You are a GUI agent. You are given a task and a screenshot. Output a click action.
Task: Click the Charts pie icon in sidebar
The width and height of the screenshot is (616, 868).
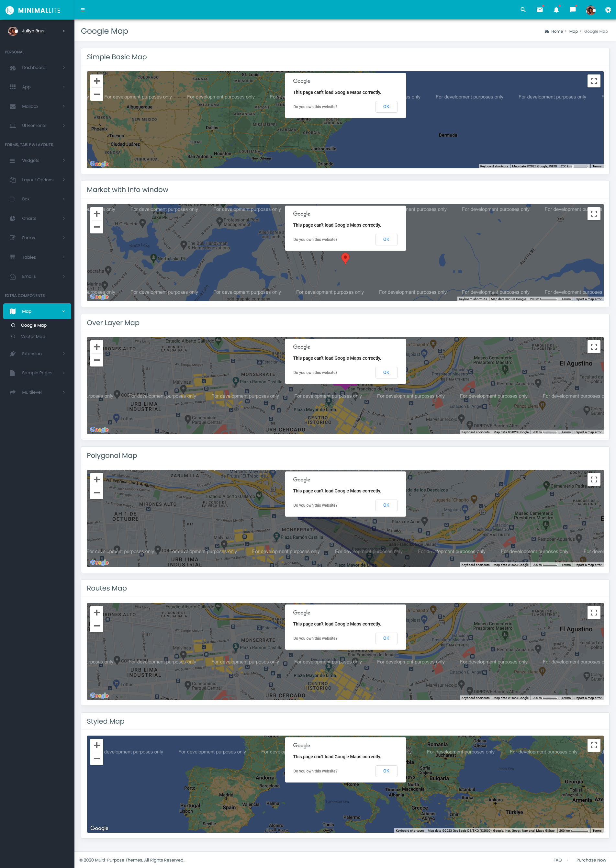tap(13, 219)
